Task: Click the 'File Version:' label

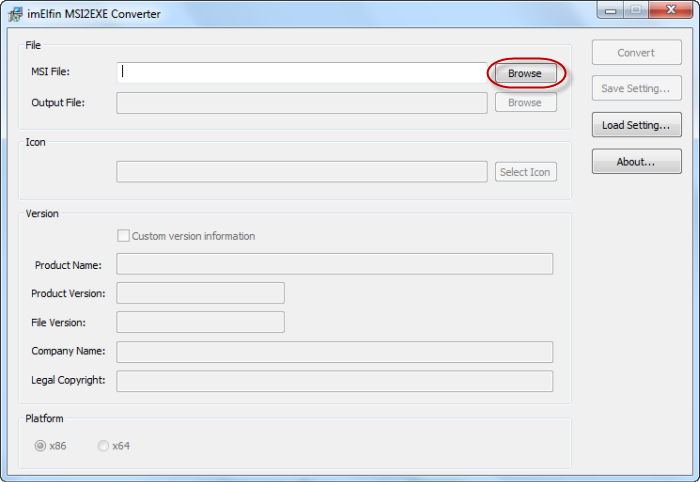Action: click(58, 323)
